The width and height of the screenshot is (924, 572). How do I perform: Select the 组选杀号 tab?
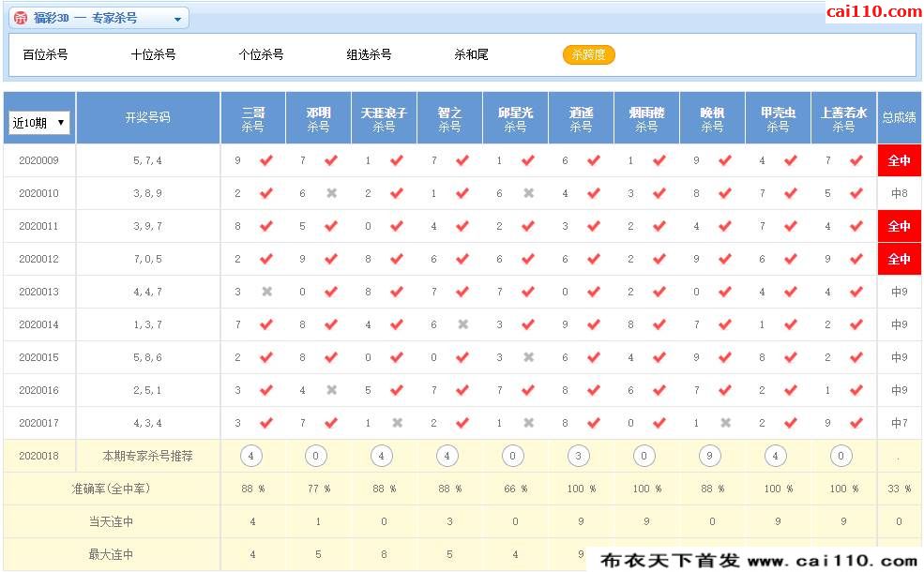click(x=369, y=54)
